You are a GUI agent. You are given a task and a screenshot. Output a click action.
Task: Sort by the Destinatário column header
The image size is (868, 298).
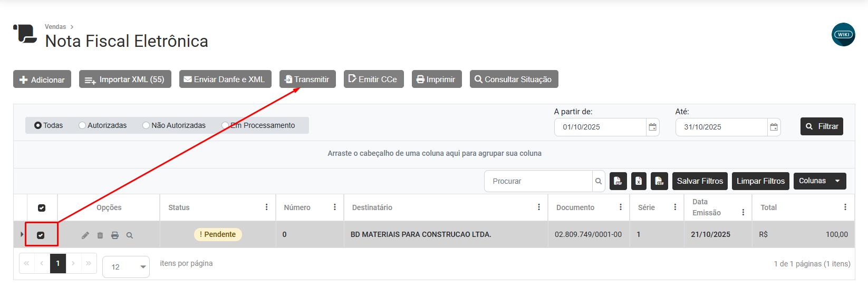(372, 207)
